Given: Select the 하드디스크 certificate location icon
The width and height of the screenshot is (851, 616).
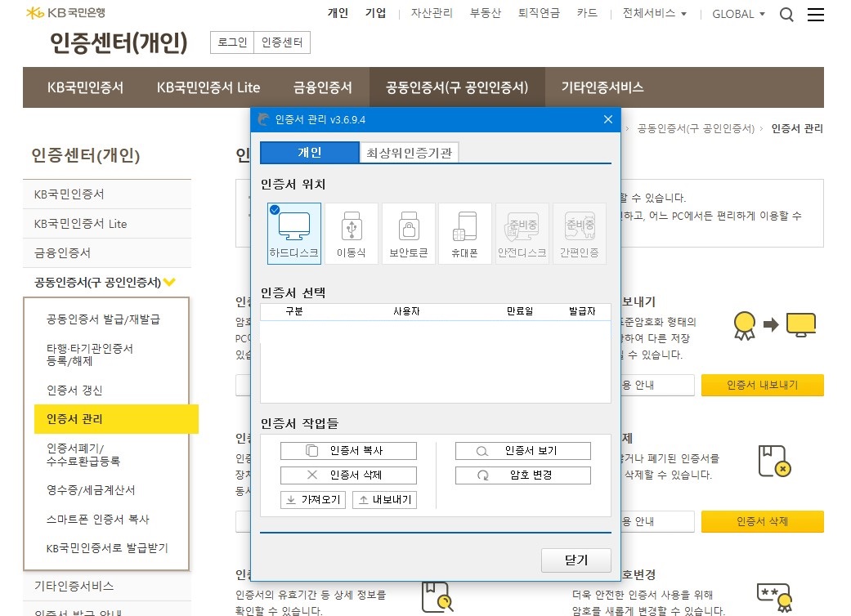Looking at the screenshot, I should 294,234.
